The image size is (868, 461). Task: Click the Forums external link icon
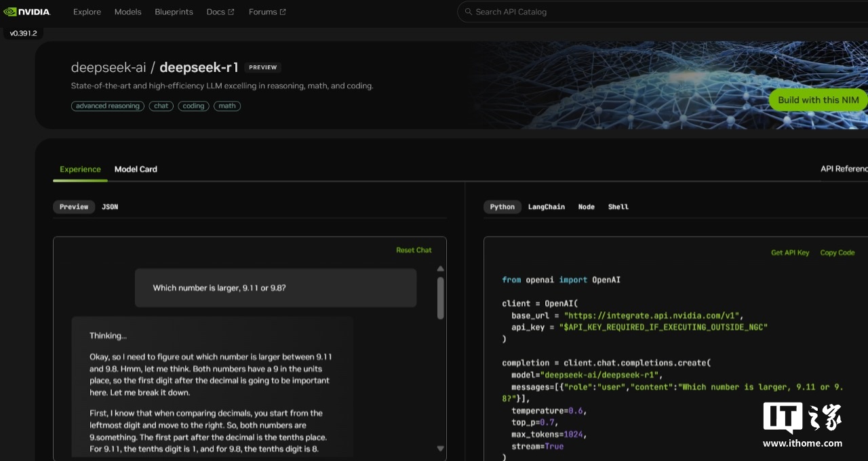(x=283, y=12)
